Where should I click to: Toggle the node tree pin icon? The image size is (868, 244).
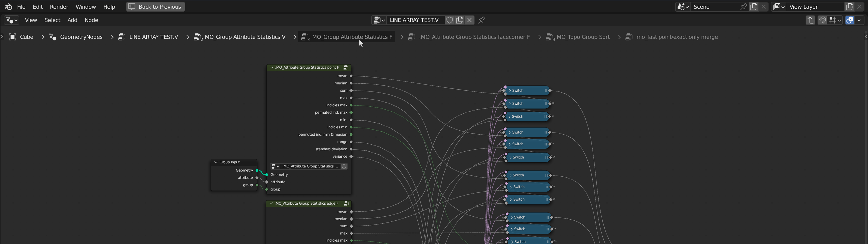pos(482,20)
